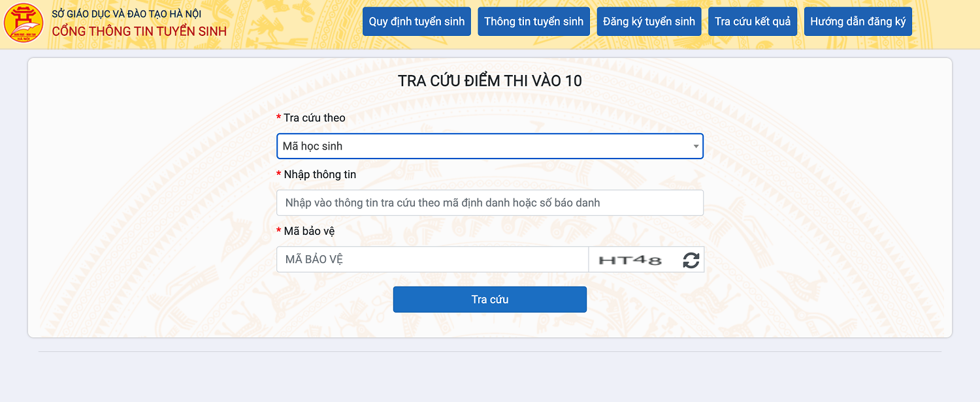
Task: Click the Tra cứu theo field label
Action: (314, 118)
